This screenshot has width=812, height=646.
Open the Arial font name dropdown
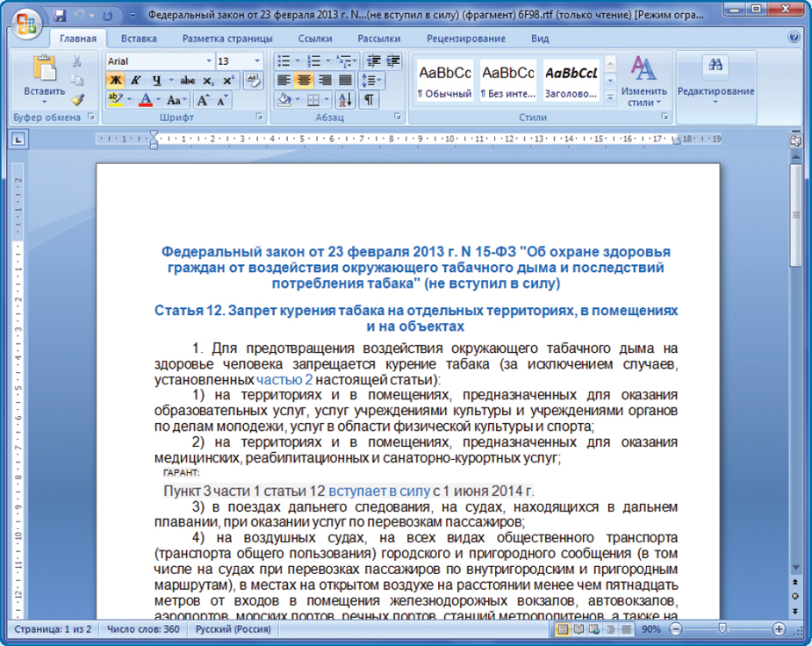click(209, 61)
